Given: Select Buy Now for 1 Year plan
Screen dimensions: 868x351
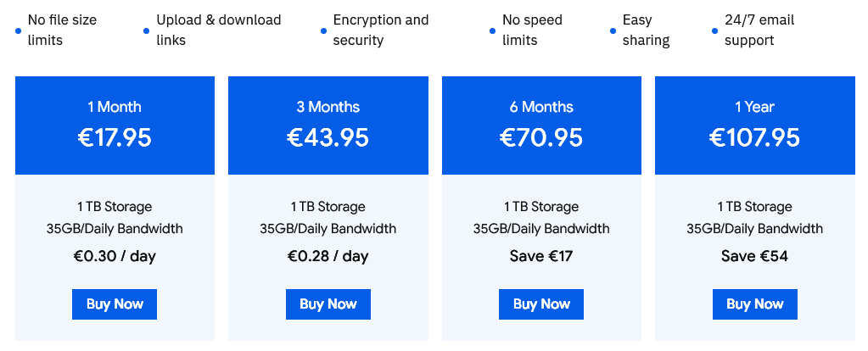Looking at the screenshot, I should 754,304.
